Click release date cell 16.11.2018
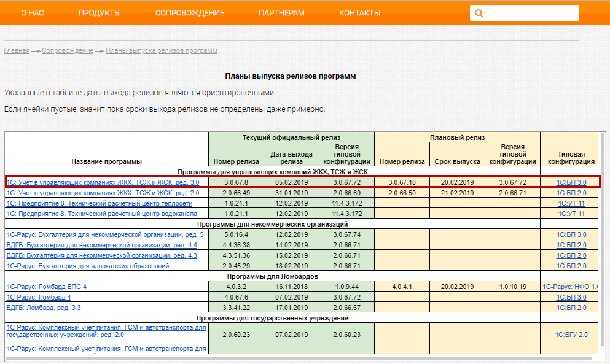610x364 pixels. click(291, 287)
